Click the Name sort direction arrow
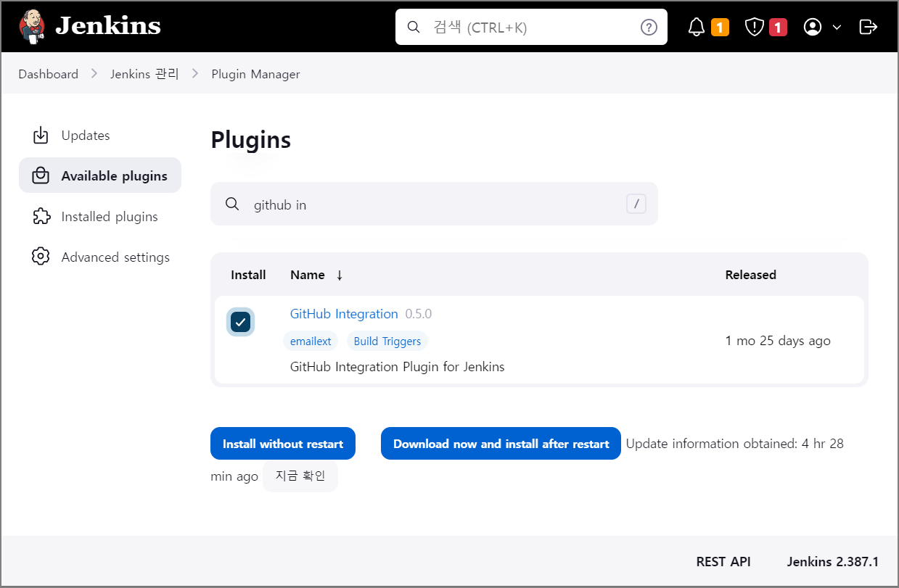 (339, 276)
